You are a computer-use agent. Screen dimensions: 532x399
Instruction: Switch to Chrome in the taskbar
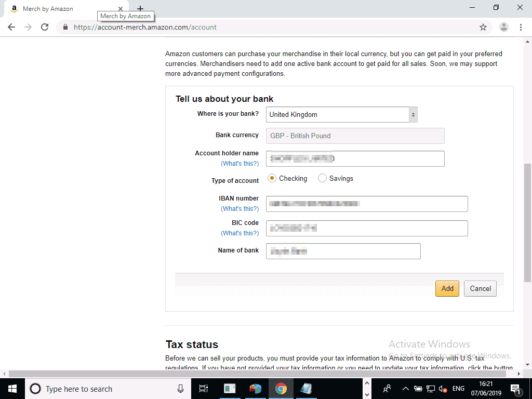281,389
